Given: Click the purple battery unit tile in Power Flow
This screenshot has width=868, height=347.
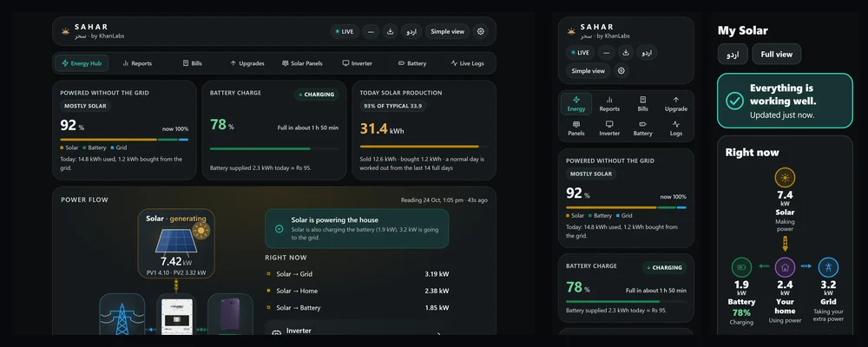Looking at the screenshot, I should 230,314.
